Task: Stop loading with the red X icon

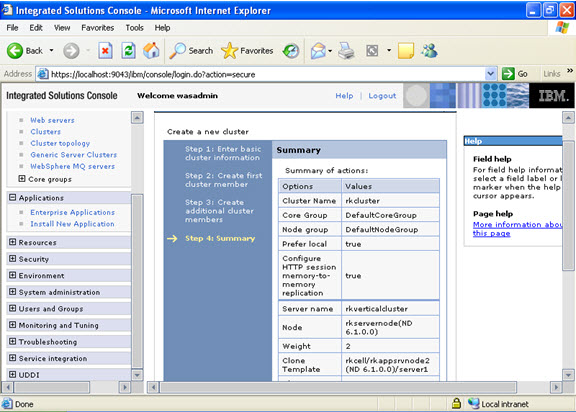Action: click(105, 51)
